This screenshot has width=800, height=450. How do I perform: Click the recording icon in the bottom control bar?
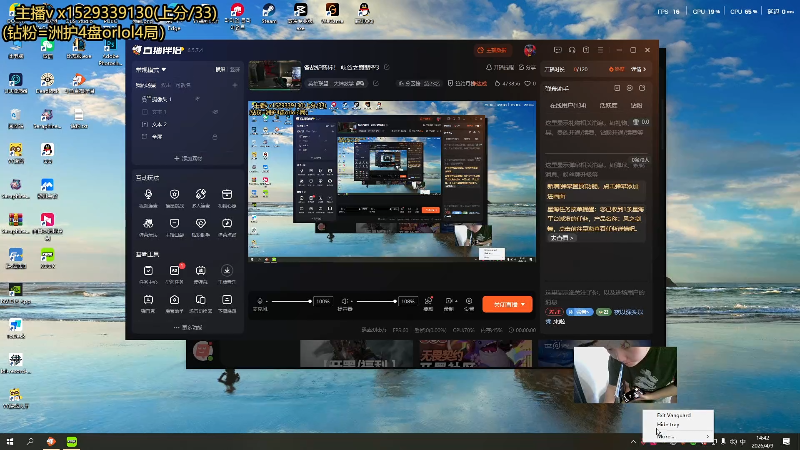448,301
